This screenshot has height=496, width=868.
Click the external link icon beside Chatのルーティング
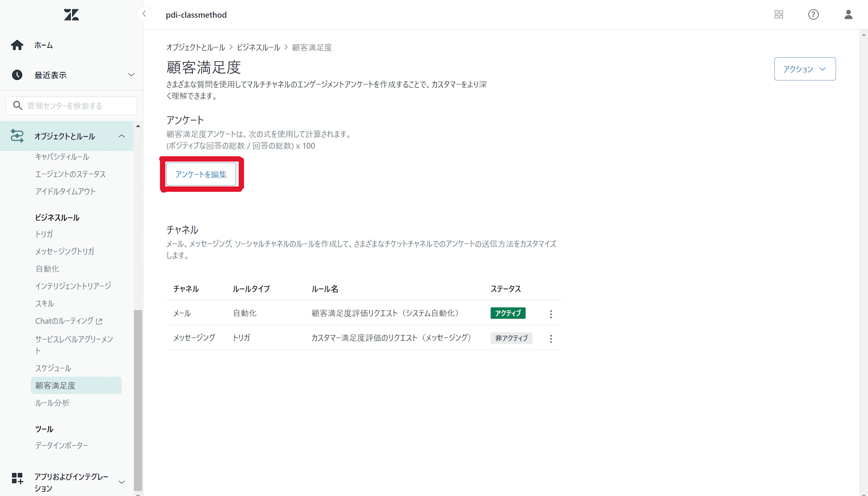pos(99,321)
